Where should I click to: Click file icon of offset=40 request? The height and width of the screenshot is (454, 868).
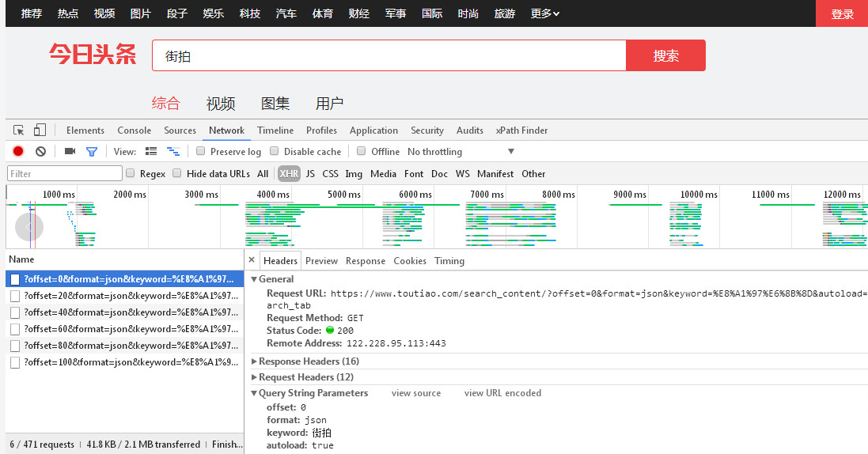click(15, 313)
